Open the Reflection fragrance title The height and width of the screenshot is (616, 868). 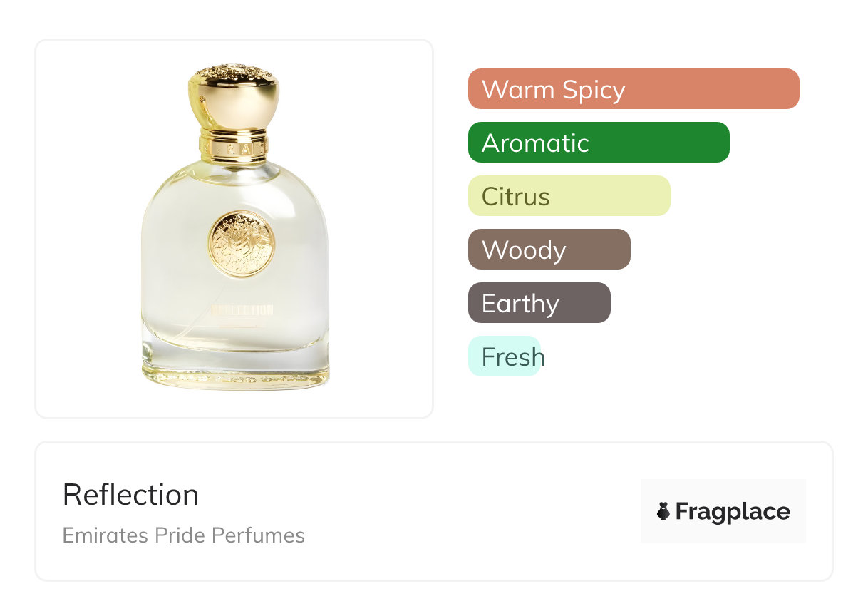(x=130, y=495)
